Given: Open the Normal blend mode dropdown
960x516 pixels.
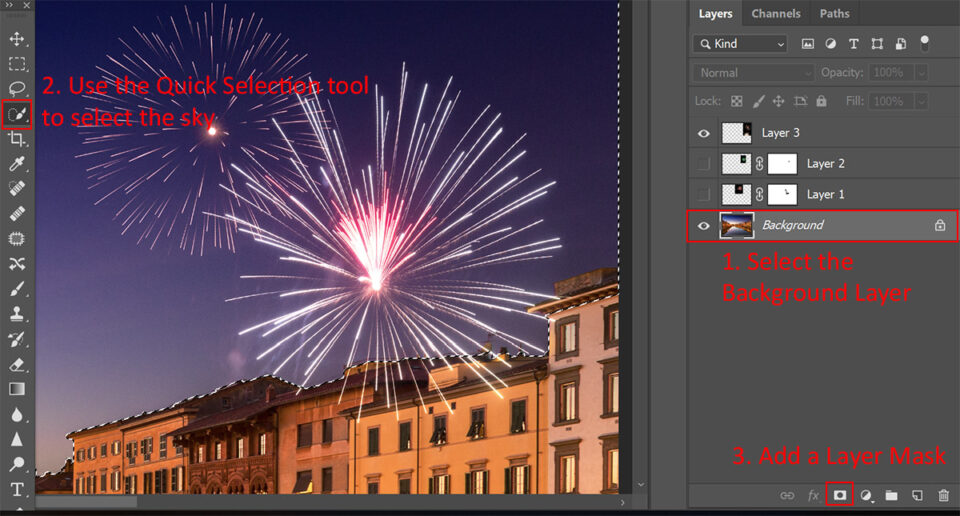Looking at the screenshot, I should 754,73.
